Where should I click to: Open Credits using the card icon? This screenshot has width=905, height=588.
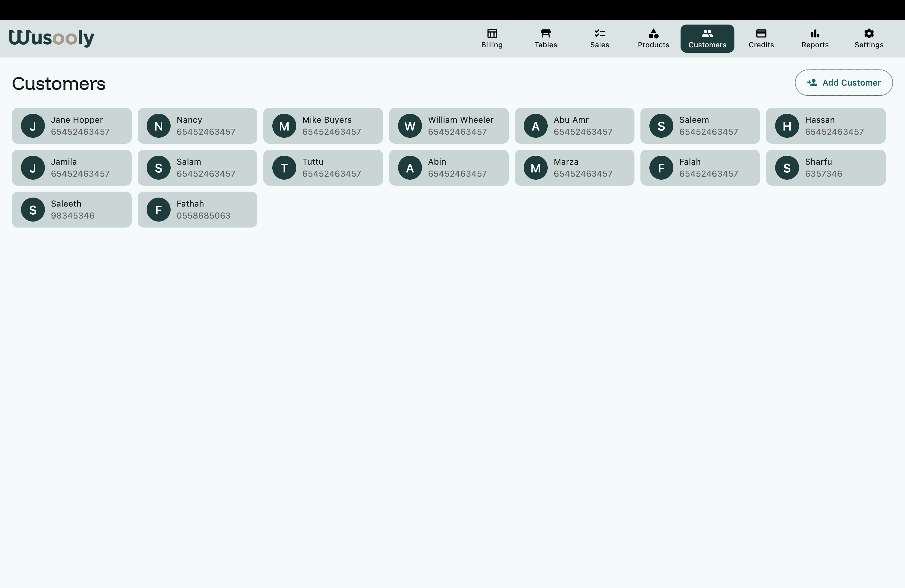761,34
